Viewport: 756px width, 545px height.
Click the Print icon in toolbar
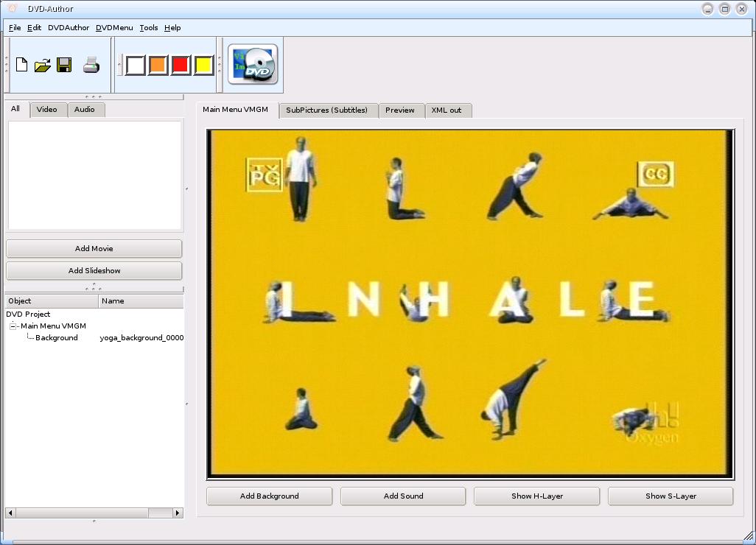click(x=91, y=65)
